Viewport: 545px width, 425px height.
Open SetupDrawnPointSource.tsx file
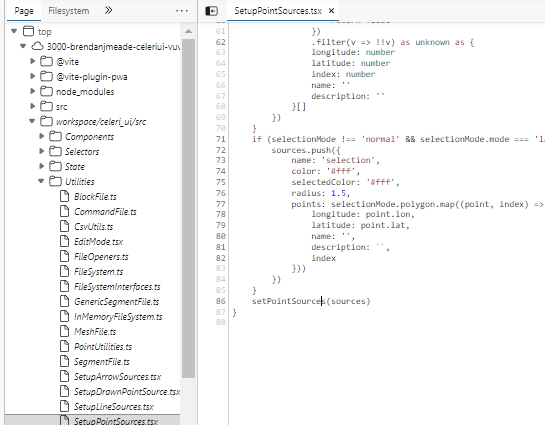[127, 391]
